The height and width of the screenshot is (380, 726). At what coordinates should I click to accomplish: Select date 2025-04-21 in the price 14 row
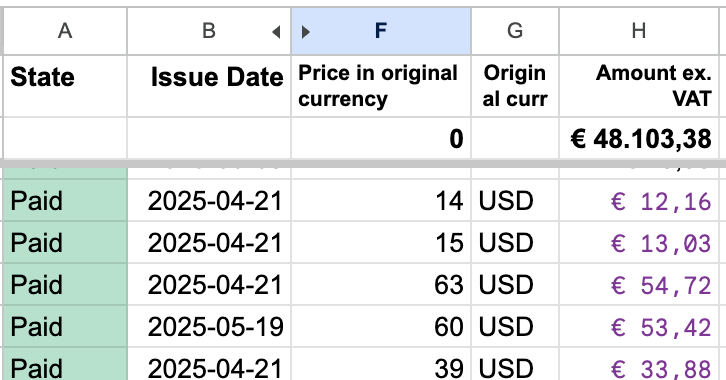click(209, 200)
